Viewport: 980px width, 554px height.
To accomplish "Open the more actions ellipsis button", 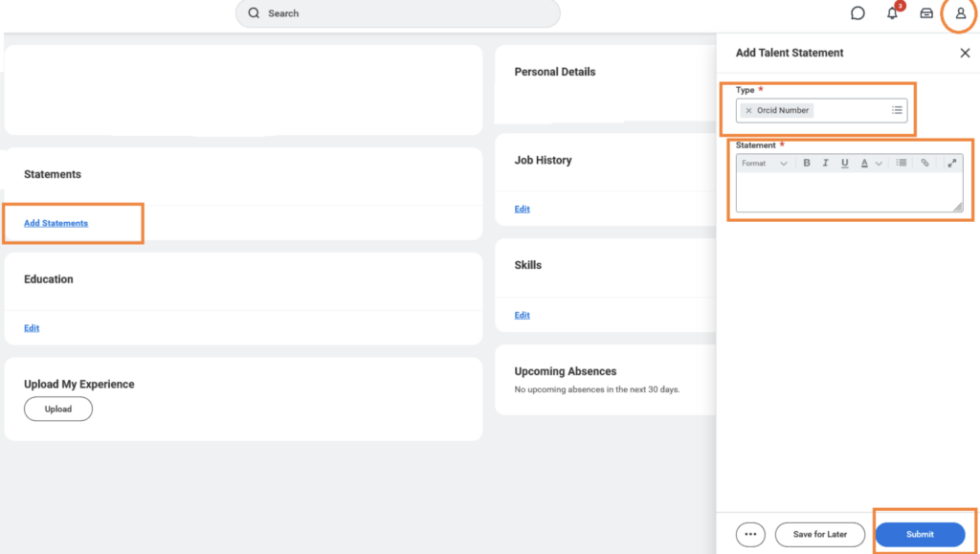I will (x=750, y=534).
